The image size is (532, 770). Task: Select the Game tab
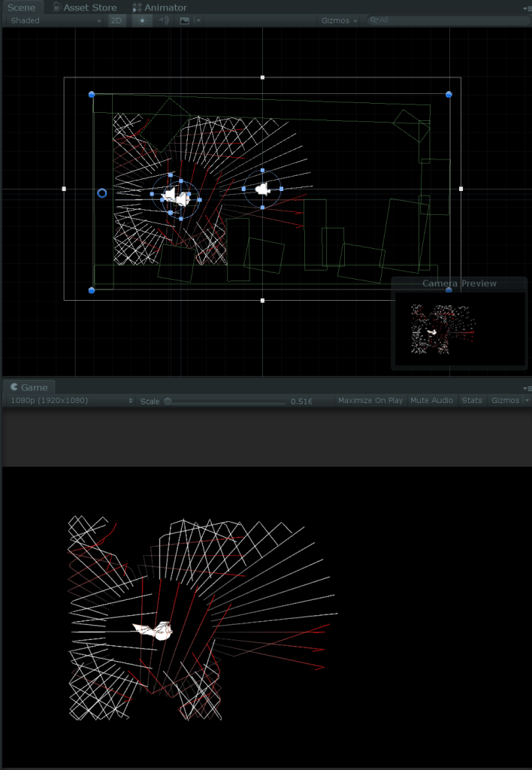29,387
